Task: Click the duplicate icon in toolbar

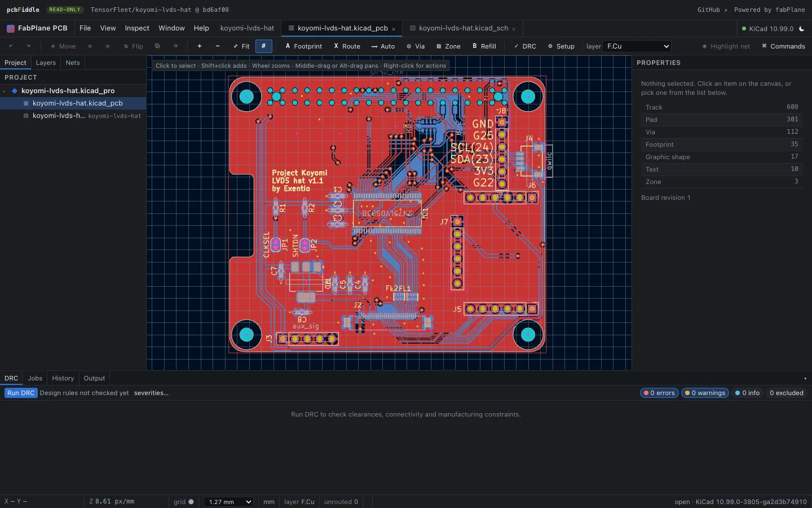Action: point(157,46)
